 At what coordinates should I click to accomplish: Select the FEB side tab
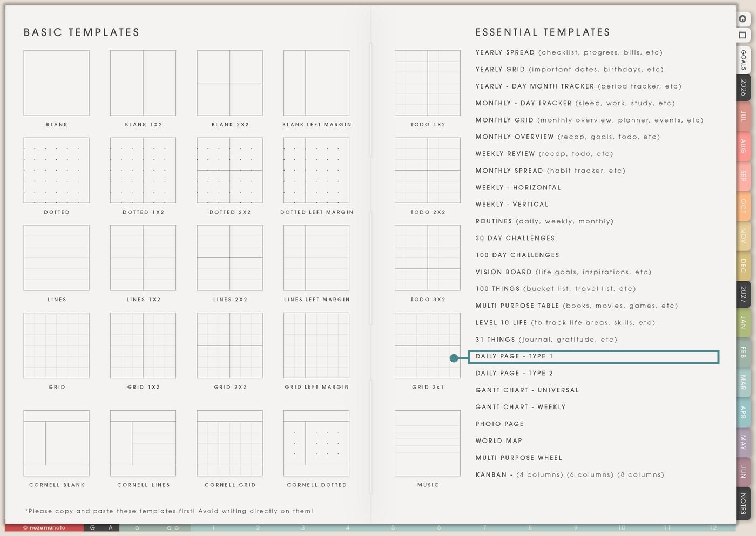coord(743,352)
